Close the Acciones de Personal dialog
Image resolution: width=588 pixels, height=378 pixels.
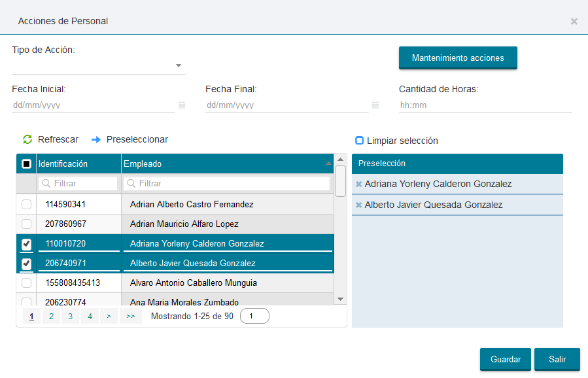pyautogui.click(x=574, y=21)
